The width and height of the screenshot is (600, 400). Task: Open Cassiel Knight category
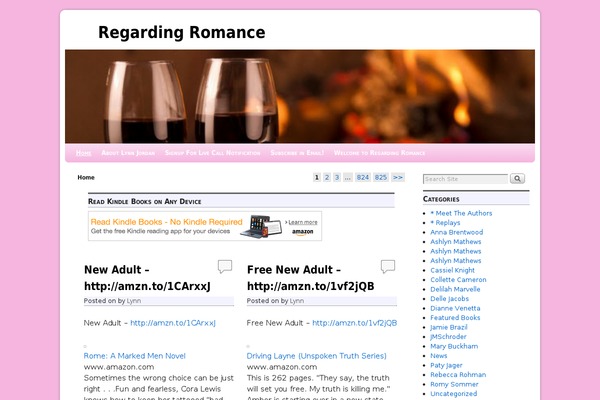point(452,270)
